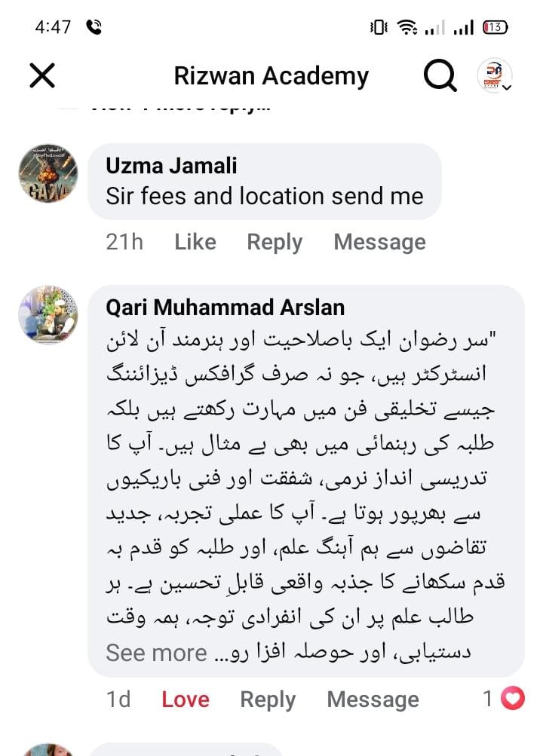This screenshot has width=543, height=756.
Task: Toggle Love reaction on Qari Arslan's comment
Action: point(186,699)
